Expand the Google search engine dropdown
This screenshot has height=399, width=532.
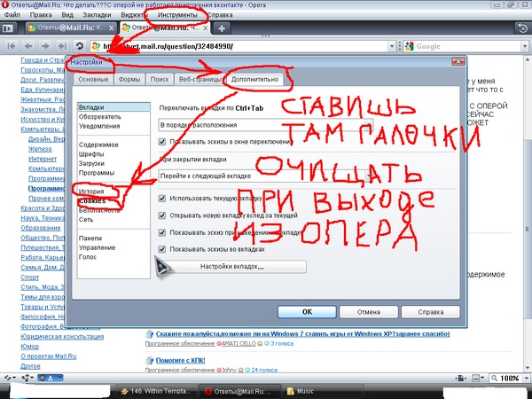pyautogui.click(x=525, y=46)
